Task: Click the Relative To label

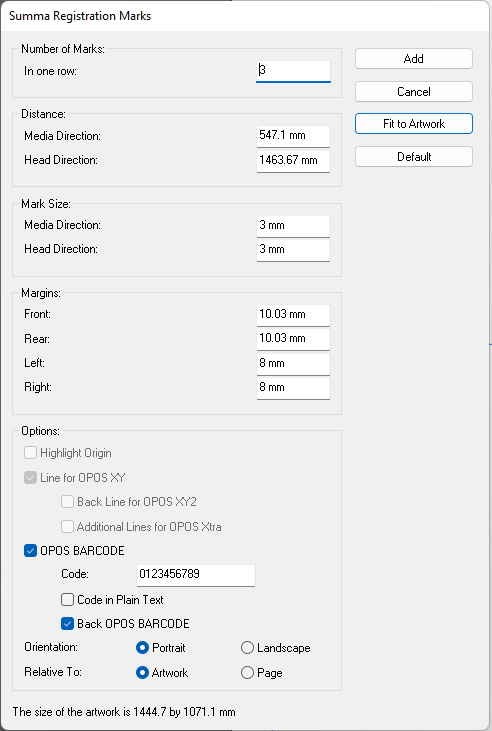Action: [53, 672]
